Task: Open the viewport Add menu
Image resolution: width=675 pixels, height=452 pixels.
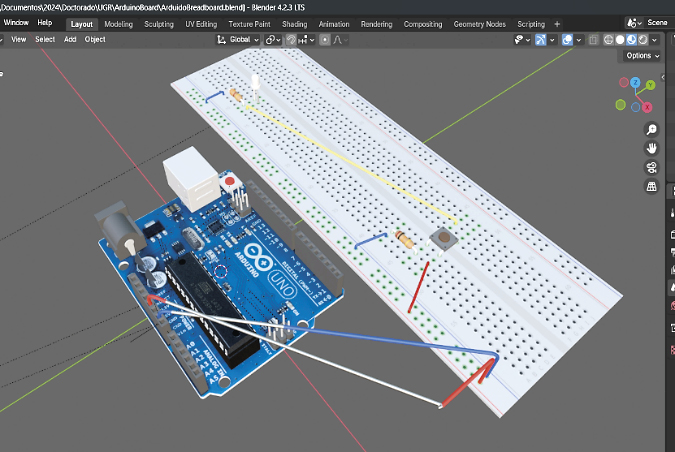Action: tap(70, 39)
